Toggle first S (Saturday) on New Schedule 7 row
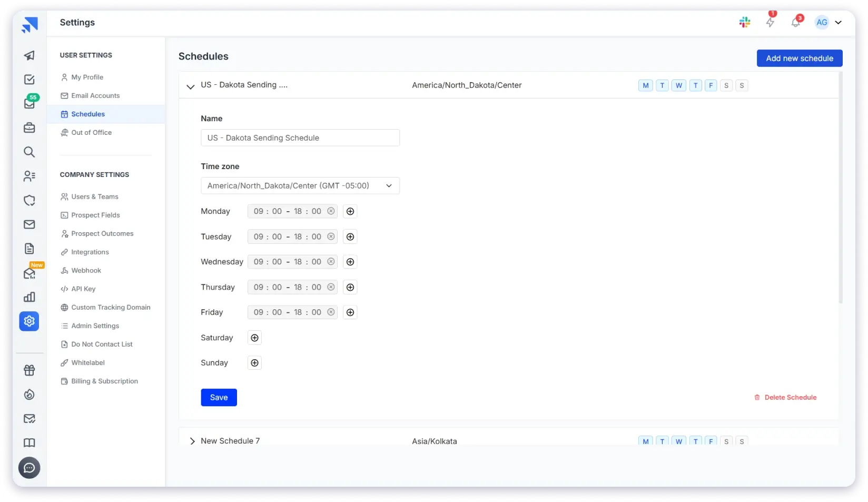868x502 pixels. point(726,441)
